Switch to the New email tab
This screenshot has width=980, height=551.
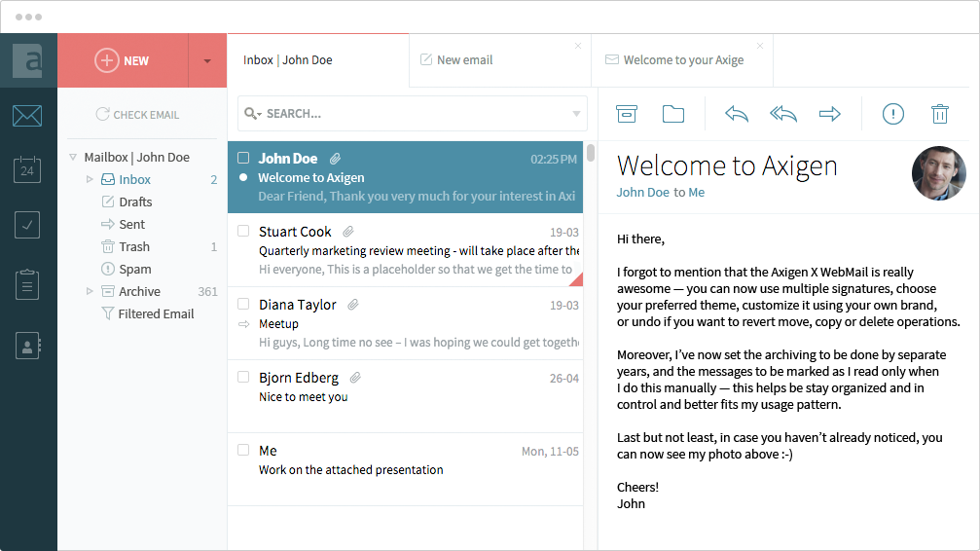point(464,60)
